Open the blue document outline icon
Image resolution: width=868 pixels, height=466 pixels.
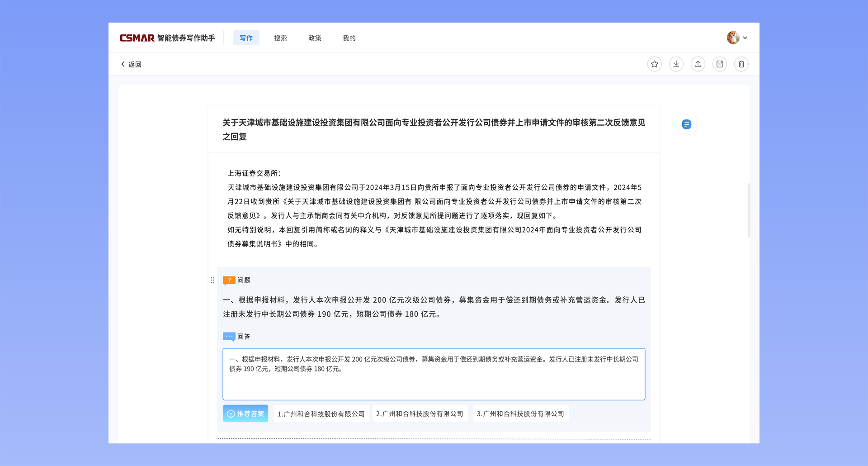686,124
